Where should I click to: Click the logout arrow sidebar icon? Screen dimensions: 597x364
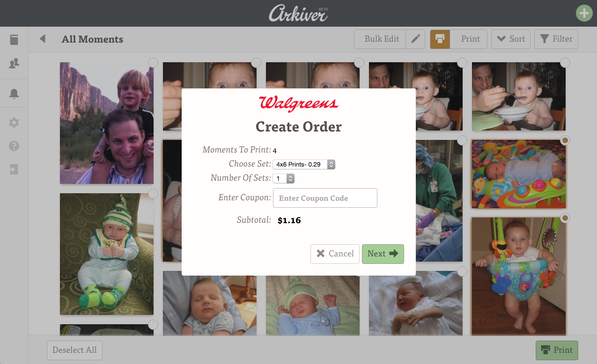click(x=14, y=169)
